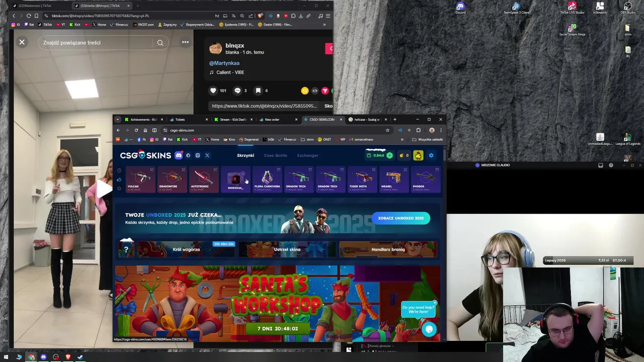Open embed code icon on TikTok

[315, 90]
